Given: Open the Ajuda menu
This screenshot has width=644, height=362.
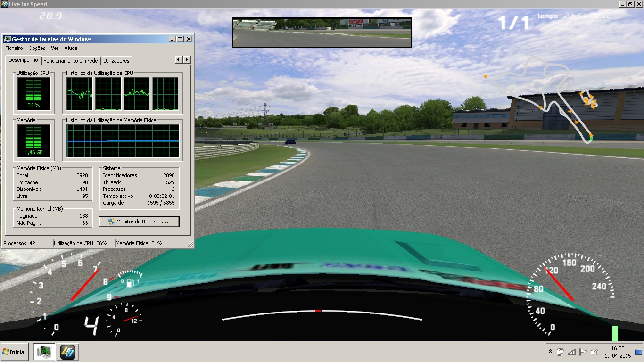Looking at the screenshot, I should pos(71,48).
